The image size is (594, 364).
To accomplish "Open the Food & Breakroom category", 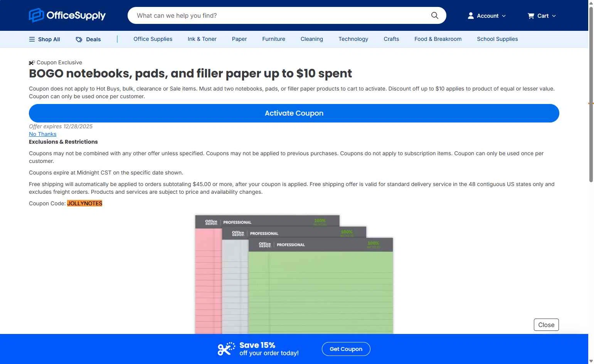I will point(438,39).
